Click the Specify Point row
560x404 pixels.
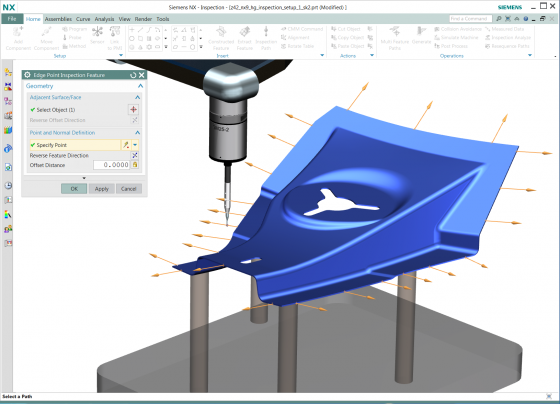coord(75,145)
